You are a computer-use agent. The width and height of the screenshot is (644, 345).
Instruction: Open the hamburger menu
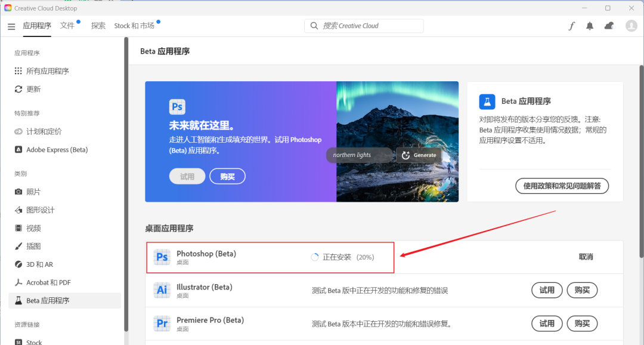coord(11,26)
